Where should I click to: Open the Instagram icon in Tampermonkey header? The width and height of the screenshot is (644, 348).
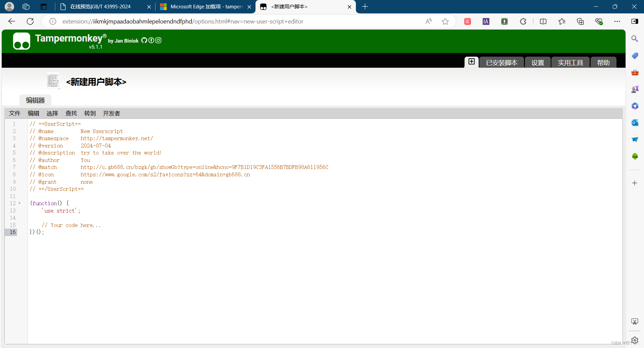tap(158, 40)
